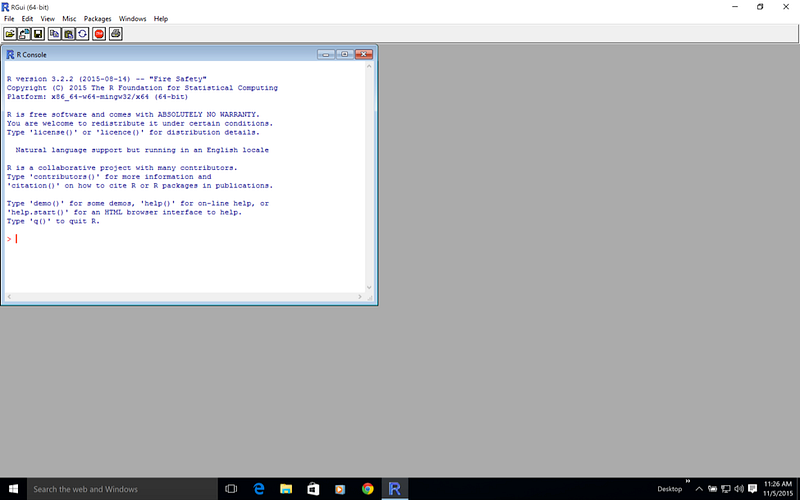Screen dimensions: 800x501
Task: Click the Desktop toolbar label in taskbar
Action: tap(669, 489)
